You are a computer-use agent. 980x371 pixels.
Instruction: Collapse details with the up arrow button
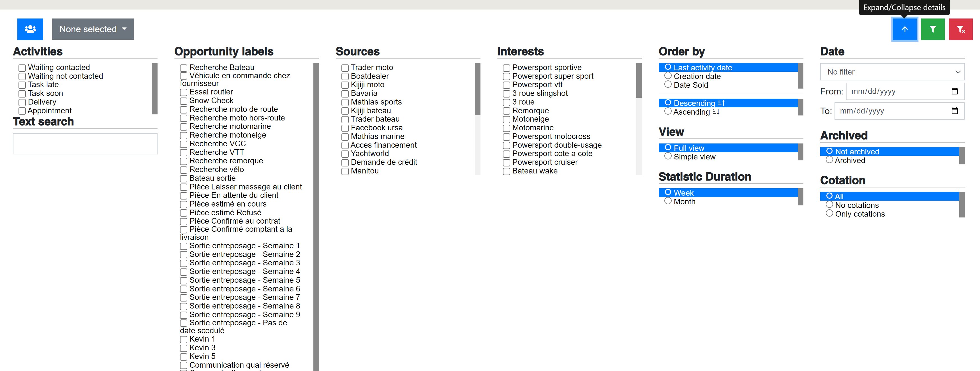(x=904, y=29)
